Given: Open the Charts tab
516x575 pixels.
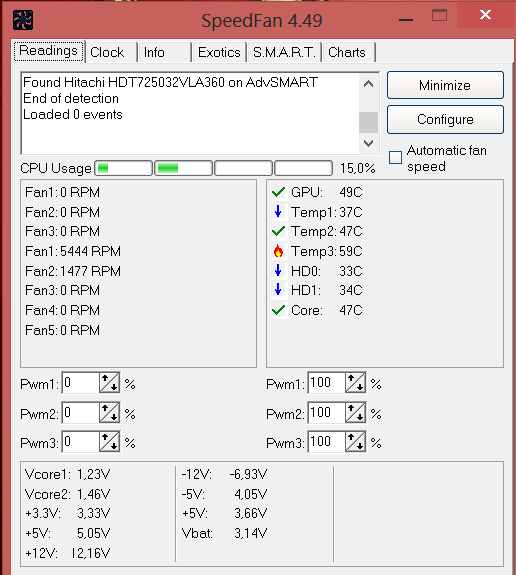Looking at the screenshot, I should click(348, 52).
